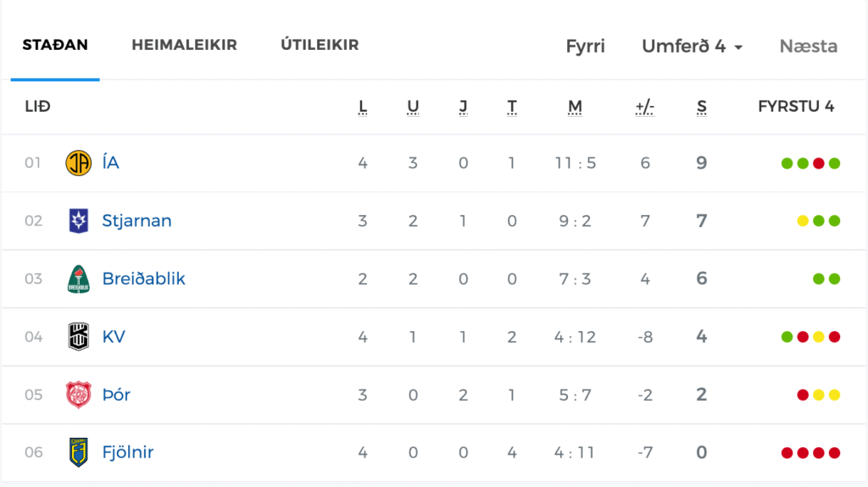The width and height of the screenshot is (868, 487).
Task: Click the Breiðablik club badge
Action: click(79, 279)
